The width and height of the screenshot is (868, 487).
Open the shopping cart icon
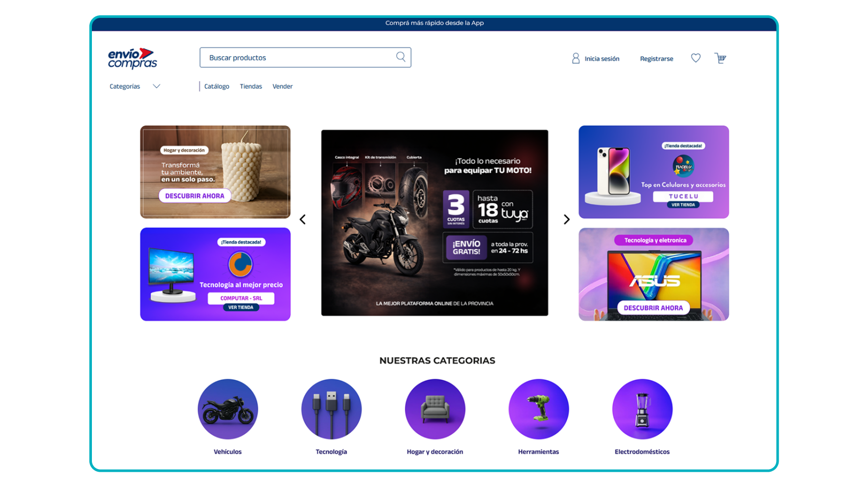[720, 58]
